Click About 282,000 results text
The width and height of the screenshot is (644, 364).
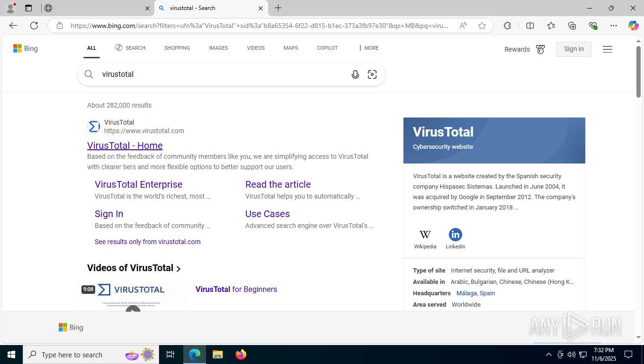119,105
